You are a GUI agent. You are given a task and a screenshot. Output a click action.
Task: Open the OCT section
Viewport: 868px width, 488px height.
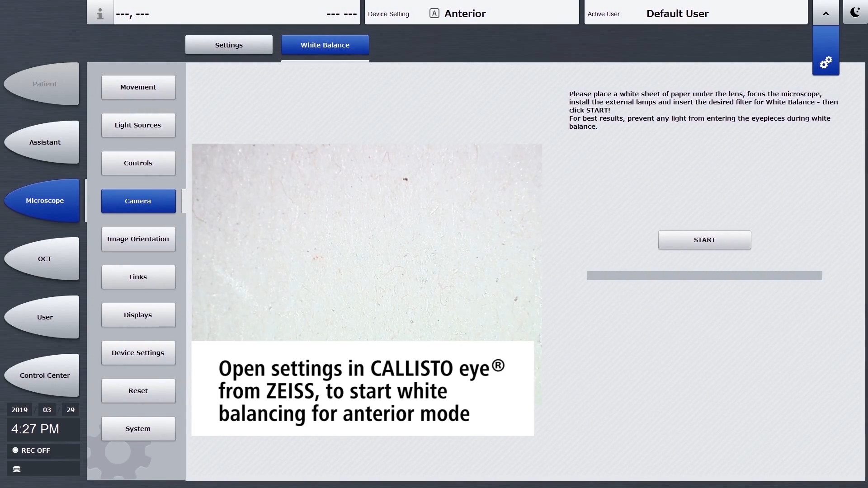42,259
